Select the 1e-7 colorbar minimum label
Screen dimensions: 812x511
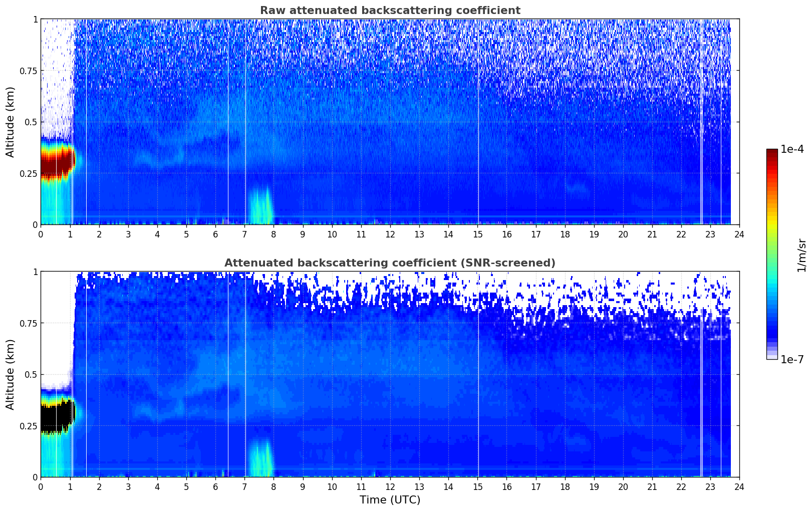click(x=792, y=359)
